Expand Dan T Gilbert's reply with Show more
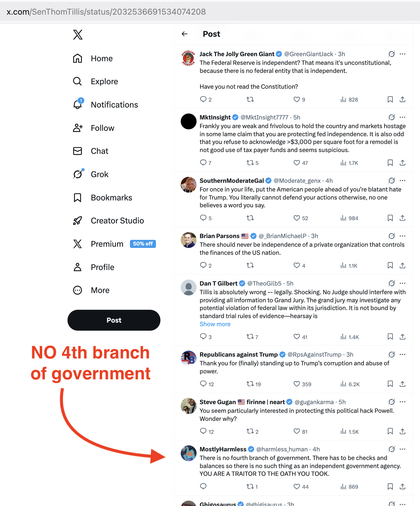Viewport: 420px width, 506px height. pos(215,324)
